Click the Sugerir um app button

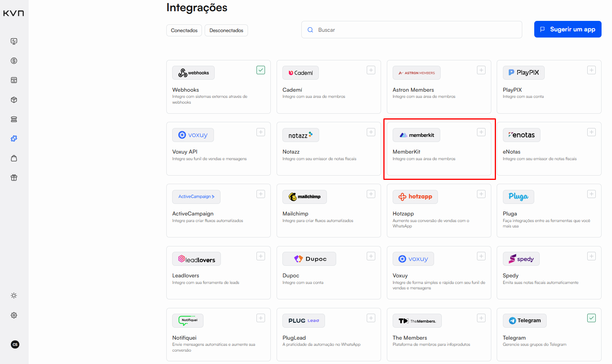pyautogui.click(x=568, y=29)
